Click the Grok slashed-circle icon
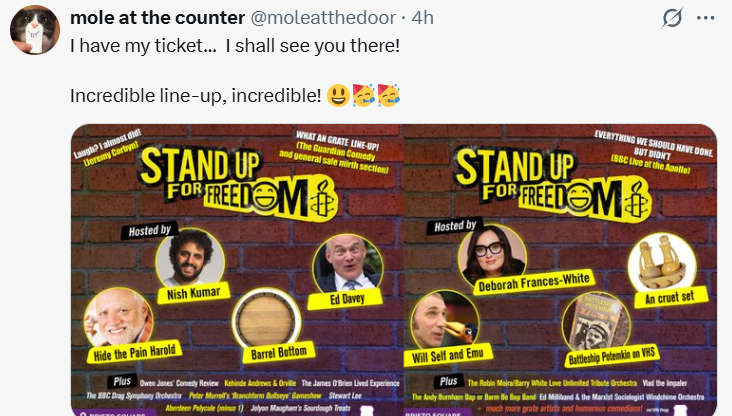 pyautogui.click(x=672, y=18)
